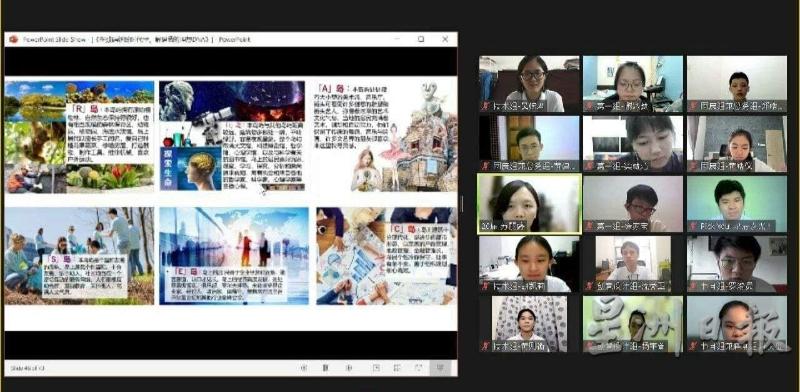The width and height of the screenshot is (800, 392).
Task: Close the PowerPoint Slide Show window
Action: coord(445,39)
